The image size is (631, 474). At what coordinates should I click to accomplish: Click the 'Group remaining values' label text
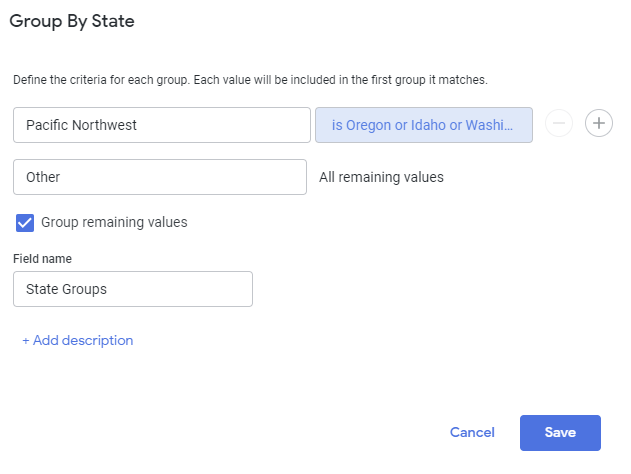114,222
